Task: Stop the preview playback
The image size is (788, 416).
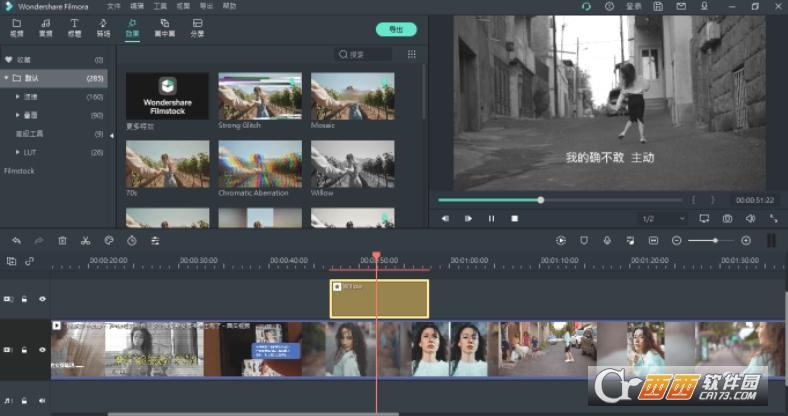Action: 515,219
